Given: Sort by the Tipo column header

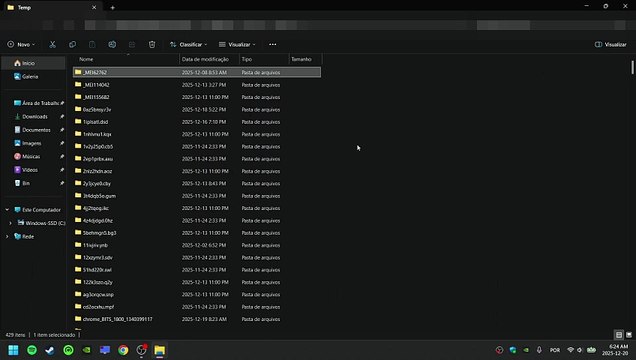Looking at the screenshot, I should coord(264,59).
